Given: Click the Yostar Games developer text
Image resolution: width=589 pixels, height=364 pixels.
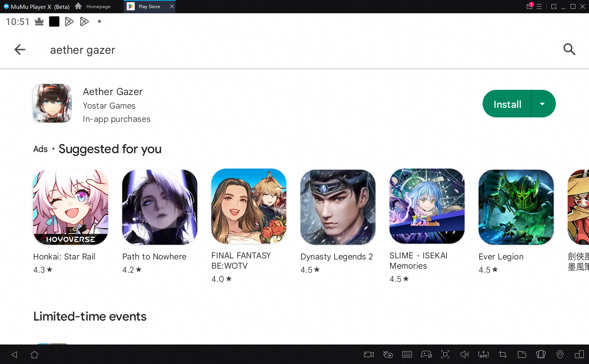Looking at the screenshot, I should click(109, 106).
